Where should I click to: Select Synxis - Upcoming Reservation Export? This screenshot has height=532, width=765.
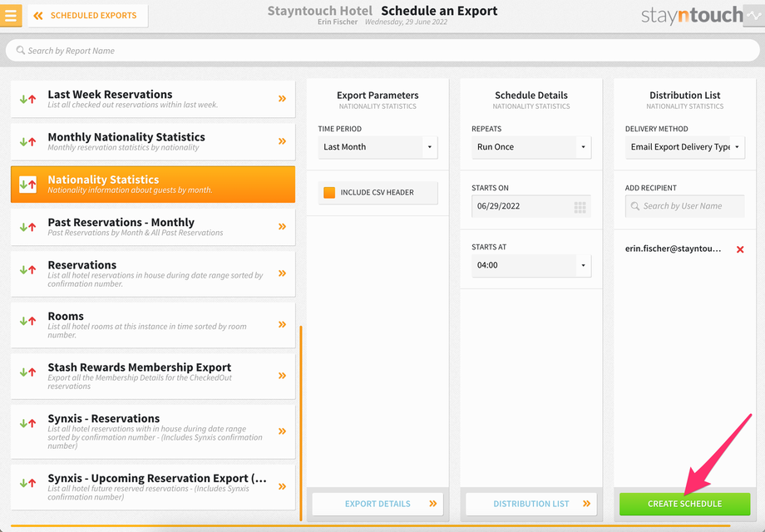153,486
